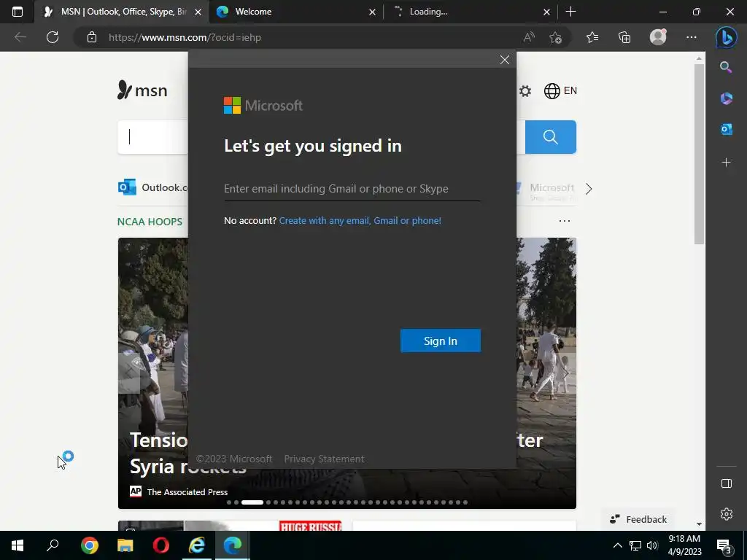The height and width of the screenshot is (560, 747).
Task: Open Collections icon in toolbar
Action: pyautogui.click(x=624, y=37)
